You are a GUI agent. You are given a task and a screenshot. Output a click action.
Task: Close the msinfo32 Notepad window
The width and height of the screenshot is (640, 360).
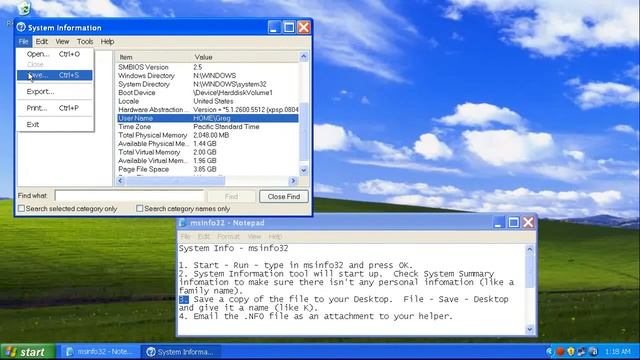529,222
